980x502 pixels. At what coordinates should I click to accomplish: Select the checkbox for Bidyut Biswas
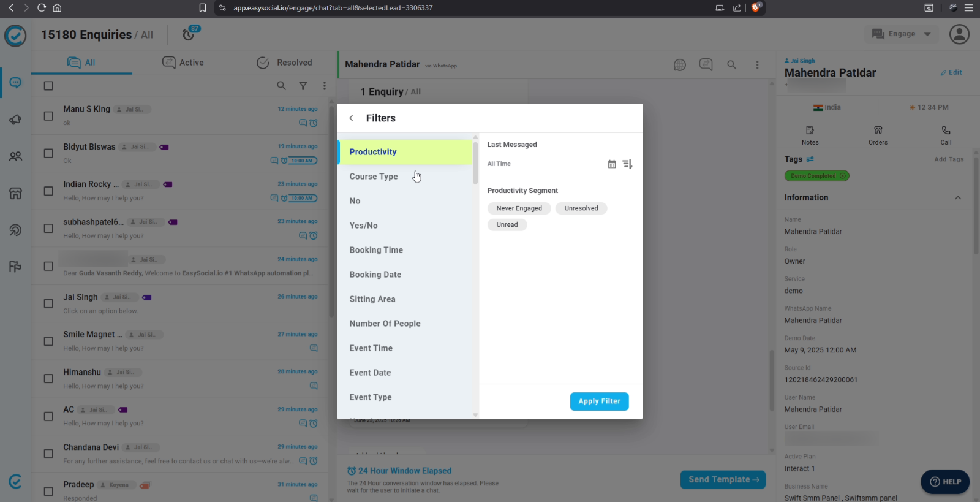[x=48, y=153]
